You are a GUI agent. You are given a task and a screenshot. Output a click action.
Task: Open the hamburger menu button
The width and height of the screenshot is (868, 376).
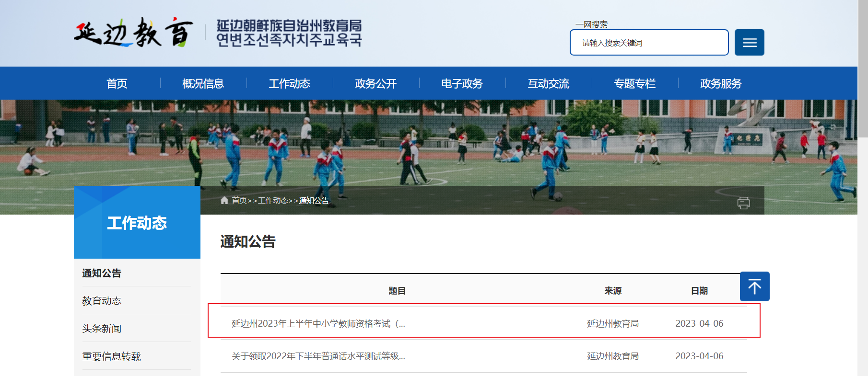coord(749,43)
